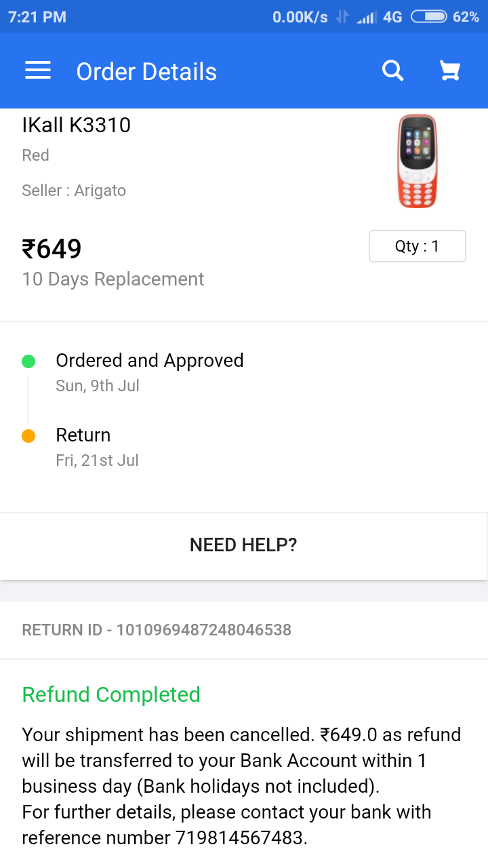488x868 pixels.
Task: Tap the Seller : Arigato text
Action: pyautogui.click(x=74, y=191)
